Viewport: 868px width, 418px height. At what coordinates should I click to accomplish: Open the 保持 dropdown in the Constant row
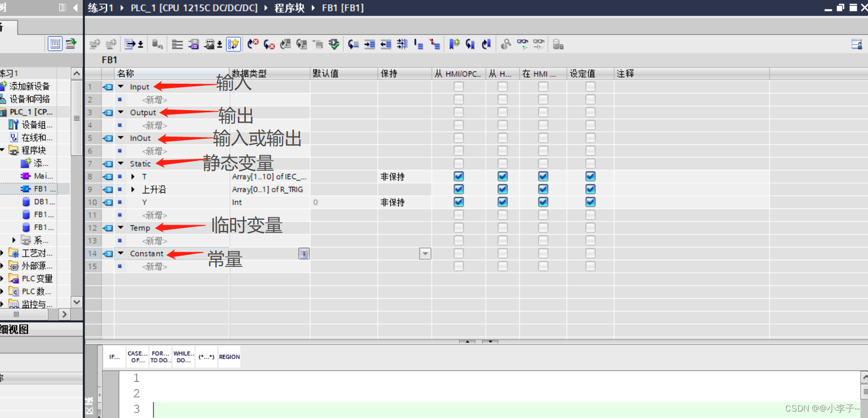425,253
